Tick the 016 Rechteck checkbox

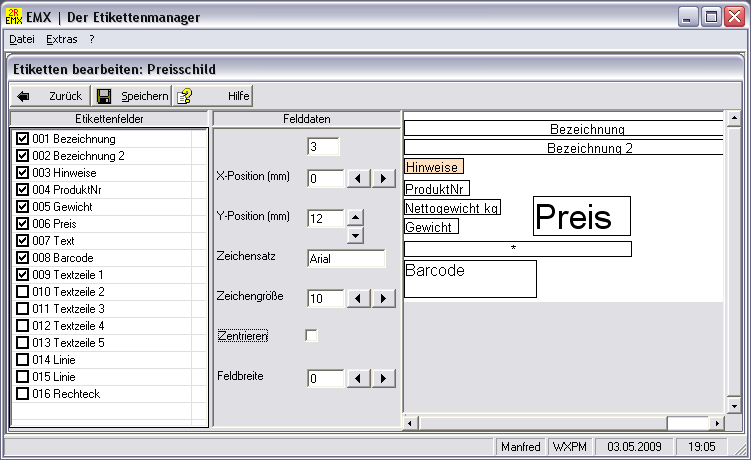[23, 394]
